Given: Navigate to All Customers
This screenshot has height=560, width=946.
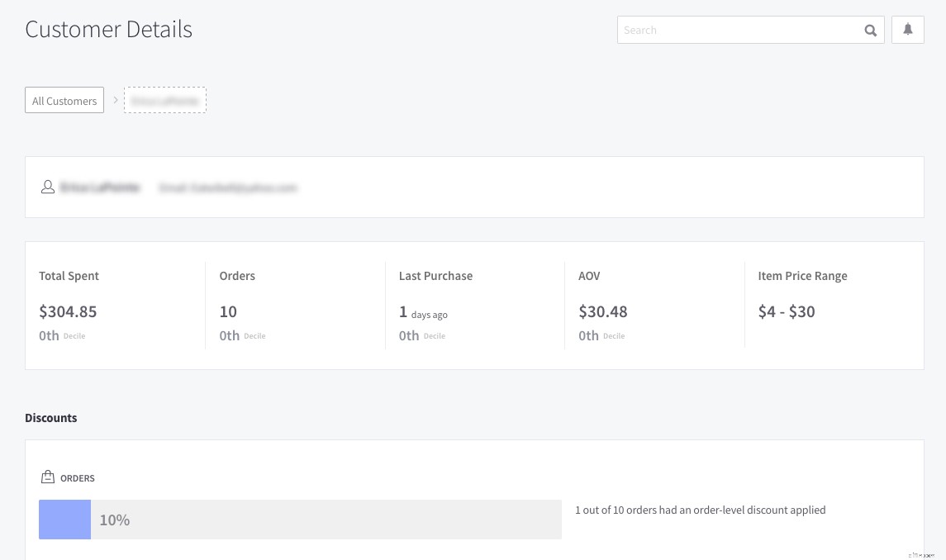Looking at the screenshot, I should [x=64, y=100].
